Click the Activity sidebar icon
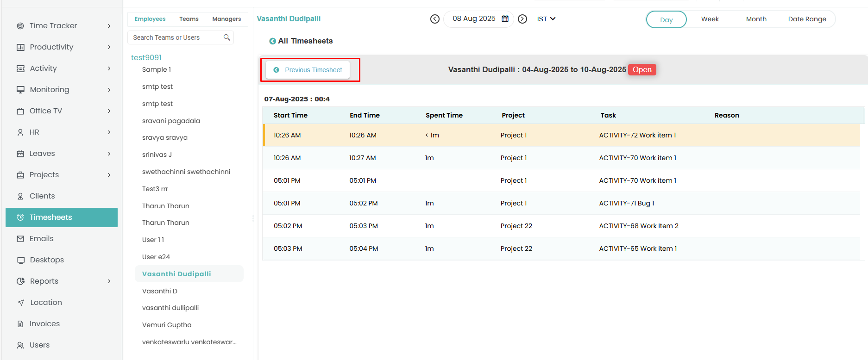 pyautogui.click(x=20, y=68)
